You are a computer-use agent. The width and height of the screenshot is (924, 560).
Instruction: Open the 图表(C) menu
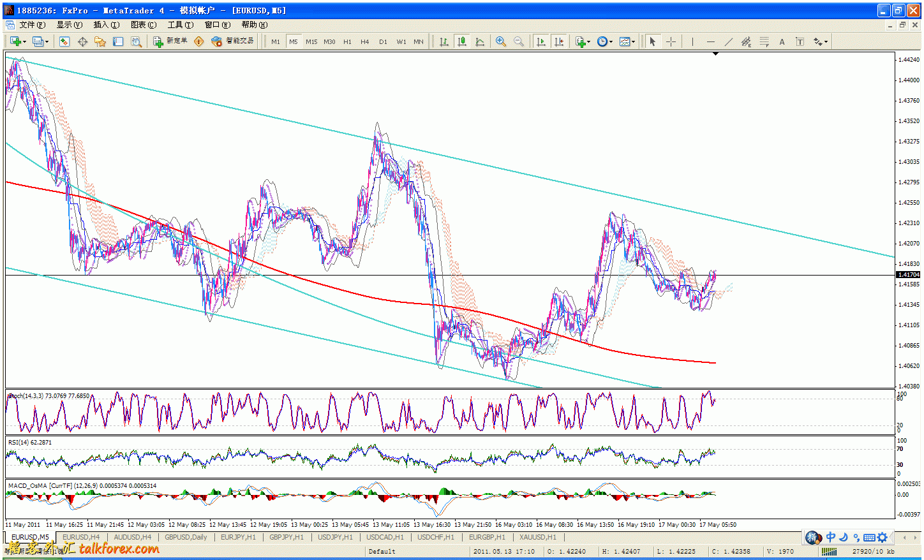[143, 25]
